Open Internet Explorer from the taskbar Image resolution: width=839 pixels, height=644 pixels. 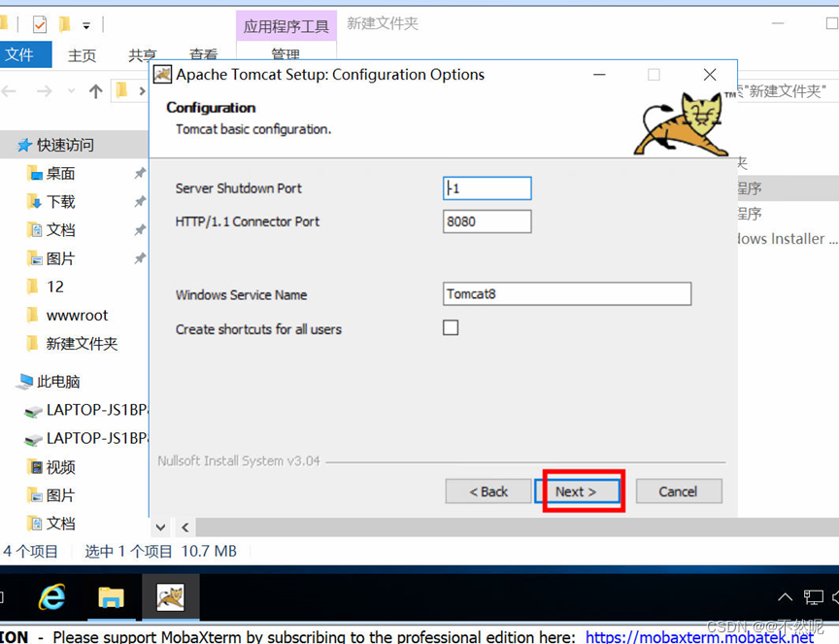[x=52, y=597]
